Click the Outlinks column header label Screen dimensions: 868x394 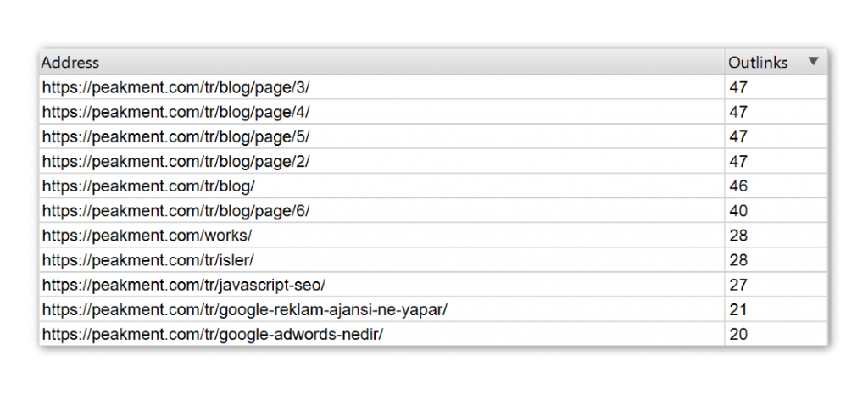(758, 63)
